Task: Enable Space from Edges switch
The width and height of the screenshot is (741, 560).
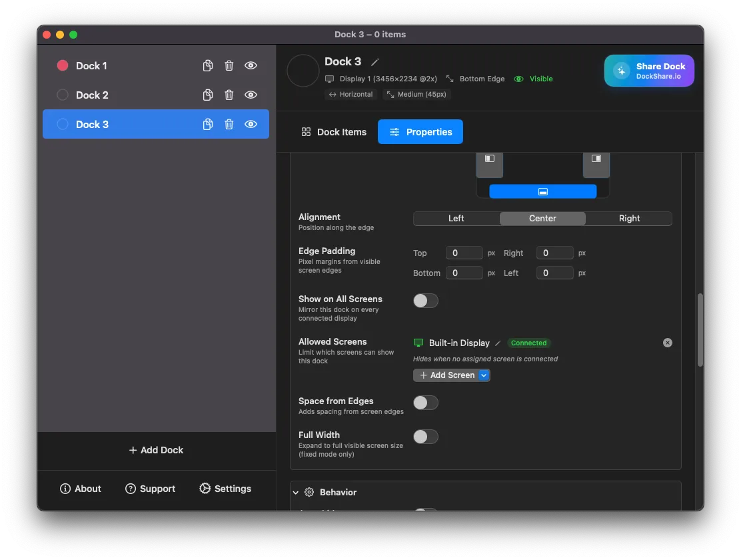Action: [426, 403]
